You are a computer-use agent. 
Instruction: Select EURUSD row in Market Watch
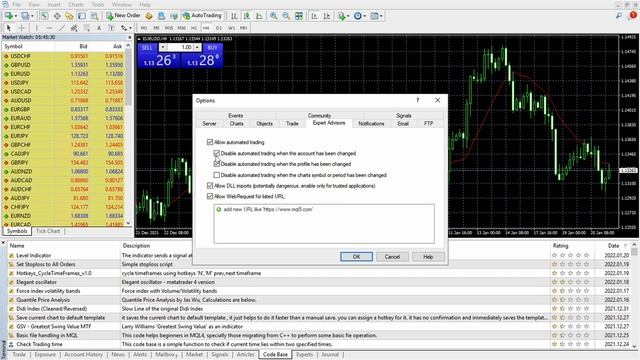[x=63, y=74]
